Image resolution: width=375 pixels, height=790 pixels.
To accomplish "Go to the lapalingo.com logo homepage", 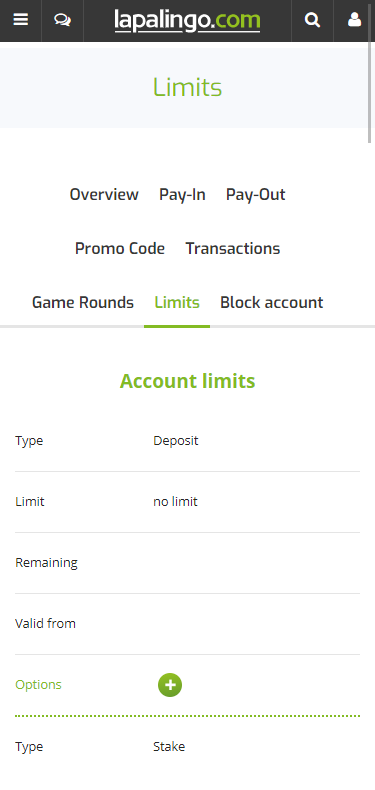I will point(188,21).
